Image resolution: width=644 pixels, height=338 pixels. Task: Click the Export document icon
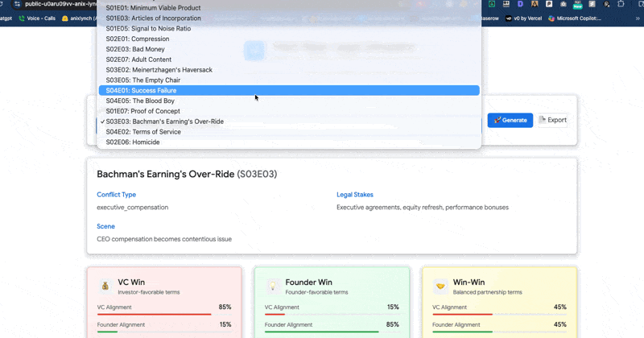pos(543,120)
